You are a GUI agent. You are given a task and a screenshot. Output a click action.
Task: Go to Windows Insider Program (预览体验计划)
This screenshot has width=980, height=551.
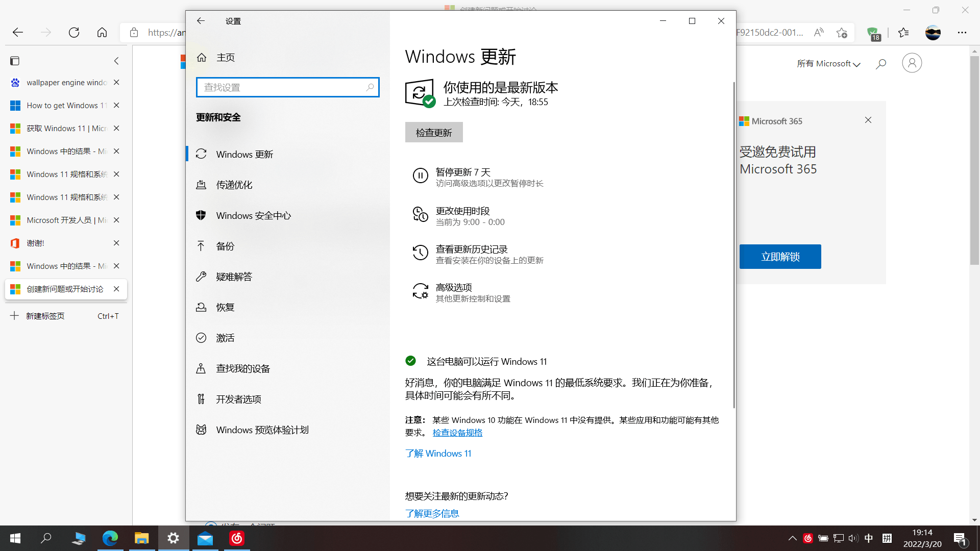pyautogui.click(x=262, y=430)
